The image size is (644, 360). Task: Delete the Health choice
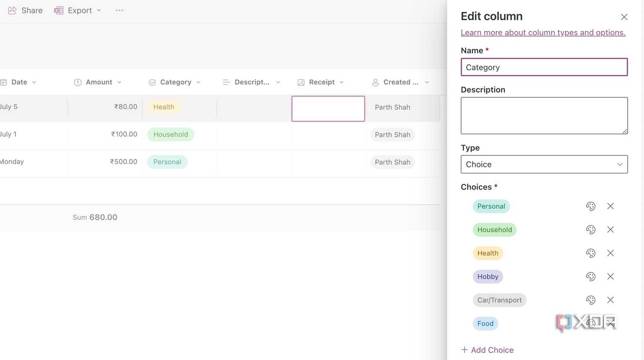pos(611,253)
